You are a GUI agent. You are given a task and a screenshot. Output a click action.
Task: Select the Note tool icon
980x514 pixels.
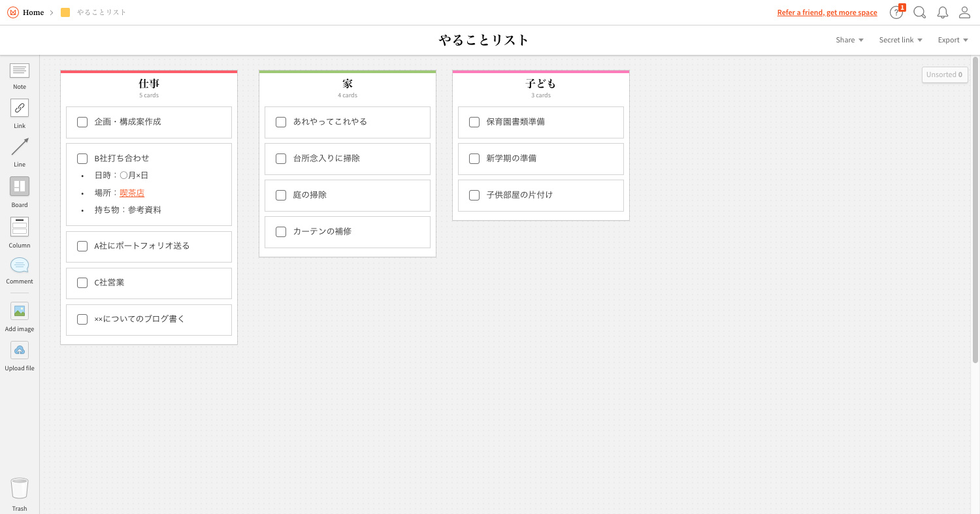(x=20, y=71)
